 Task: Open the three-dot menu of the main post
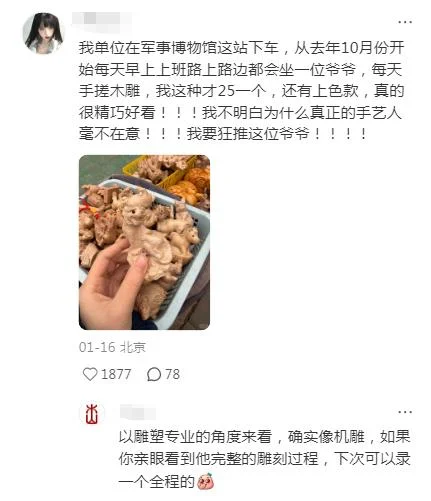pyautogui.click(x=405, y=22)
